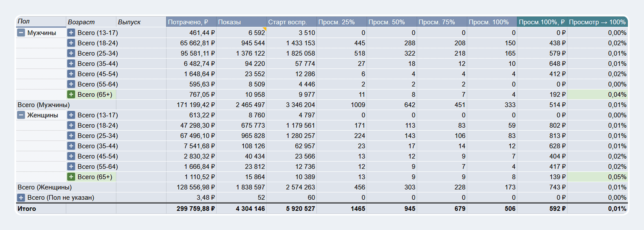Click the cell 67 496,10 ₽

tap(191, 136)
